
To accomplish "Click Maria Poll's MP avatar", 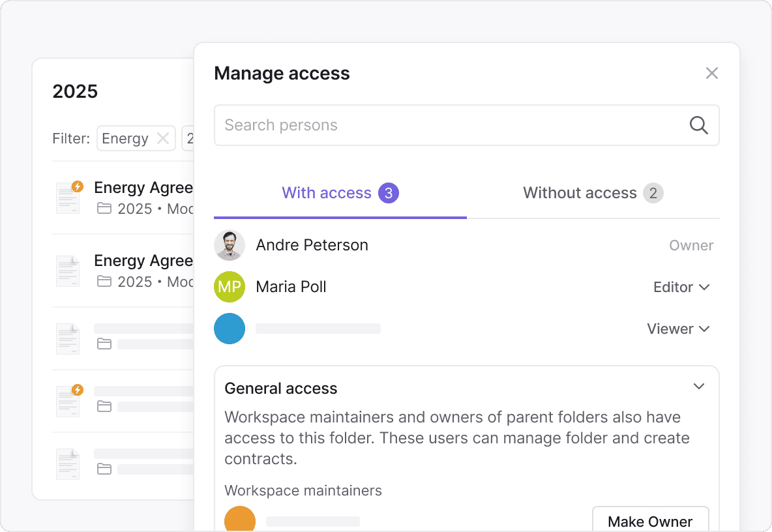I will 230,287.
